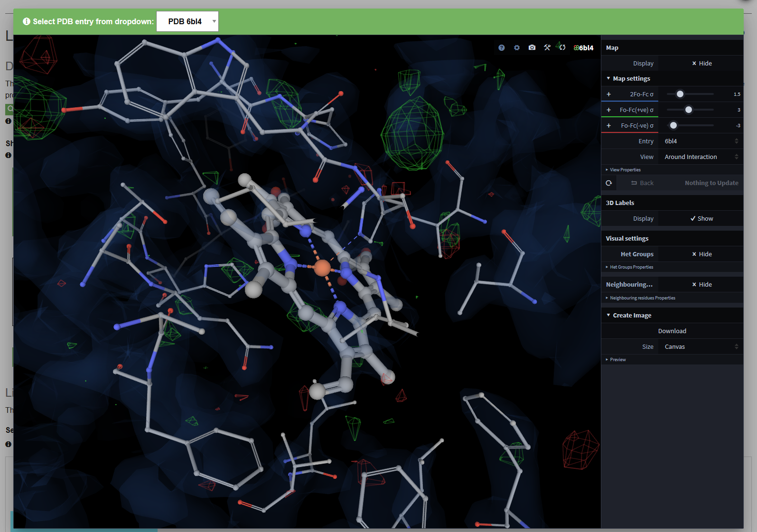This screenshot has height=532, width=757.
Task: Collapse the Map settings section
Action: 631,79
